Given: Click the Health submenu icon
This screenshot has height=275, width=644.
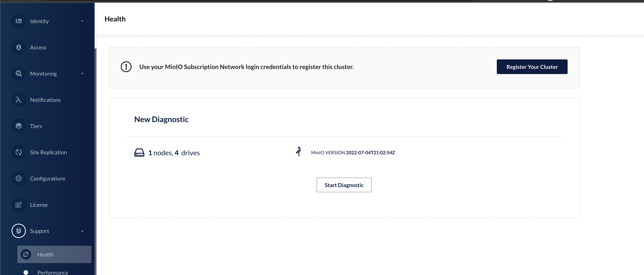Looking at the screenshot, I should tap(26, 255).
